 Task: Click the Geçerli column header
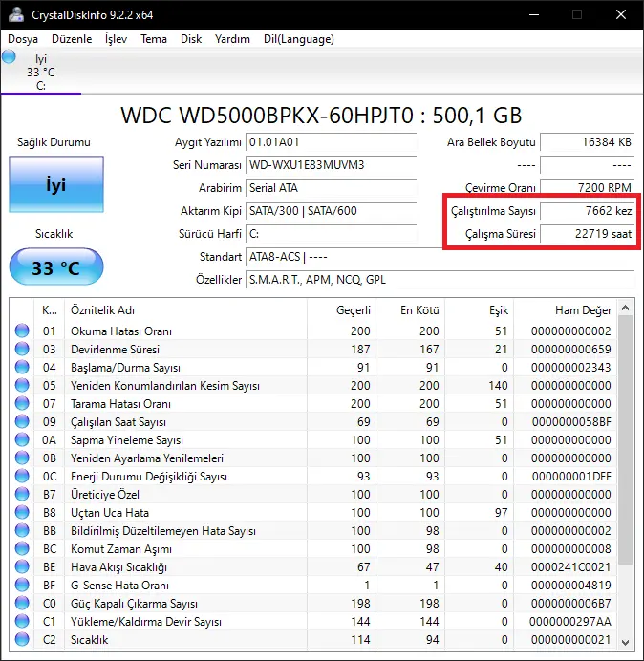click(342, 310)
